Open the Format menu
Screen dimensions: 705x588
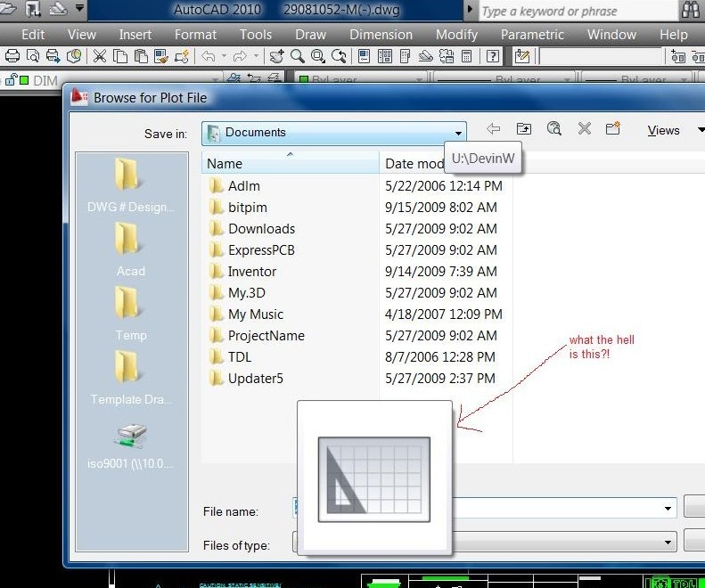pyautogui.click(x=195, y=35)
